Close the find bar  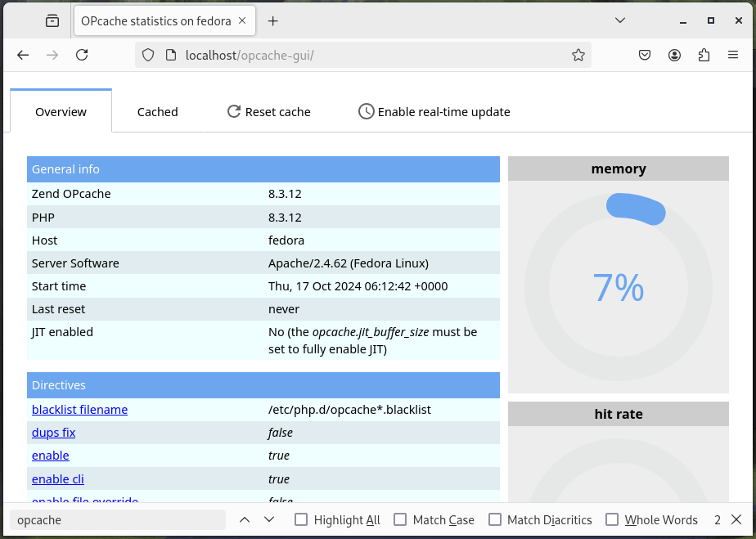(x=736, y=519)
